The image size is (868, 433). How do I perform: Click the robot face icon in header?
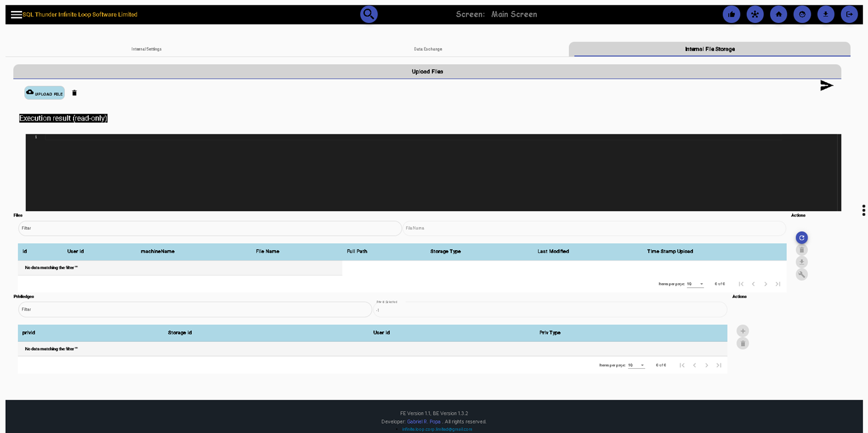coord(802,14)
